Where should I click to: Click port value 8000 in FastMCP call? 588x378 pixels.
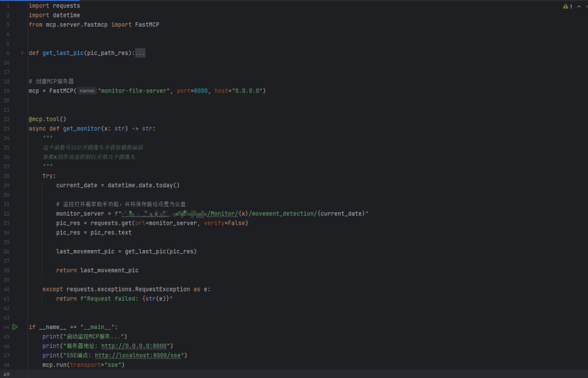point(200,91)
